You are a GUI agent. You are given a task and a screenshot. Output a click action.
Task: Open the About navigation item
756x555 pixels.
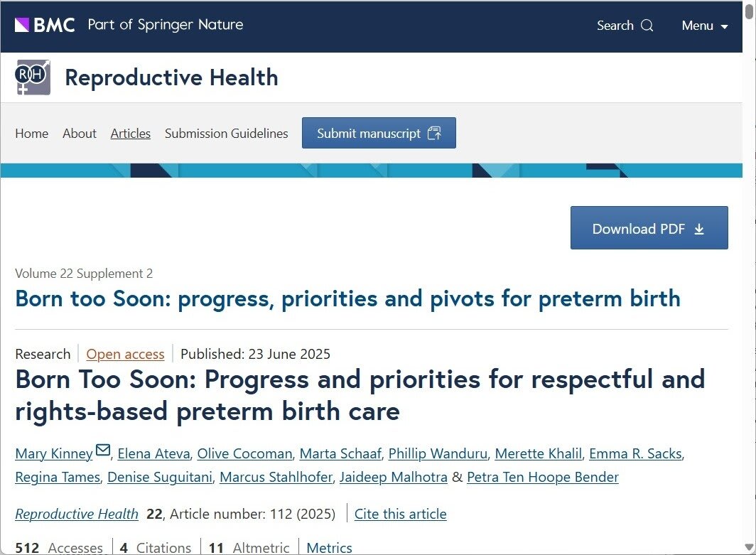point(80,134)
